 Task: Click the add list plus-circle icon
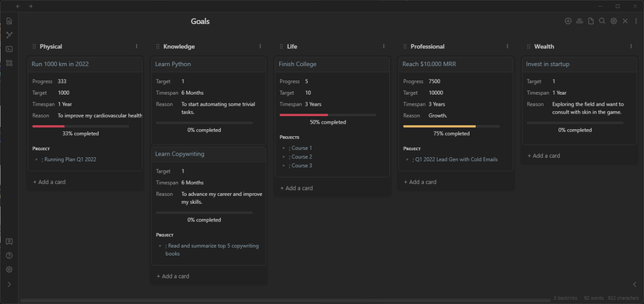click(x=568, y=21)
